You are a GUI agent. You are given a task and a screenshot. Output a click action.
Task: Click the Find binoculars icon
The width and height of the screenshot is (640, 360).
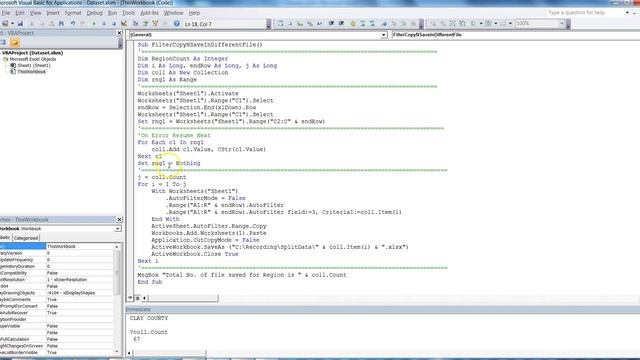[61, 24]
